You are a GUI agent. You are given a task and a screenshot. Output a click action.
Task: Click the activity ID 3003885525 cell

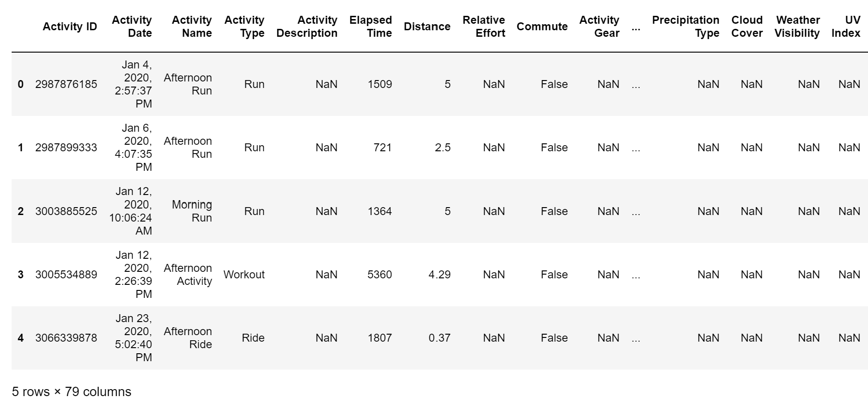[x=66, y=211]
